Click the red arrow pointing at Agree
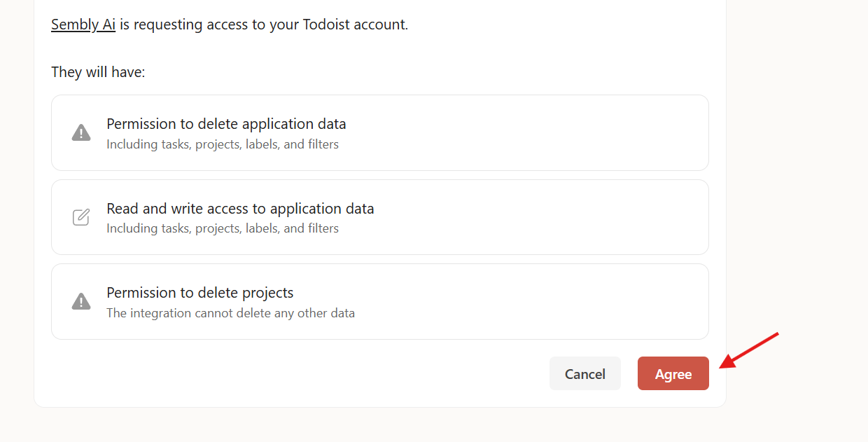This screenshot has height=442, width=868. [750, 349]
